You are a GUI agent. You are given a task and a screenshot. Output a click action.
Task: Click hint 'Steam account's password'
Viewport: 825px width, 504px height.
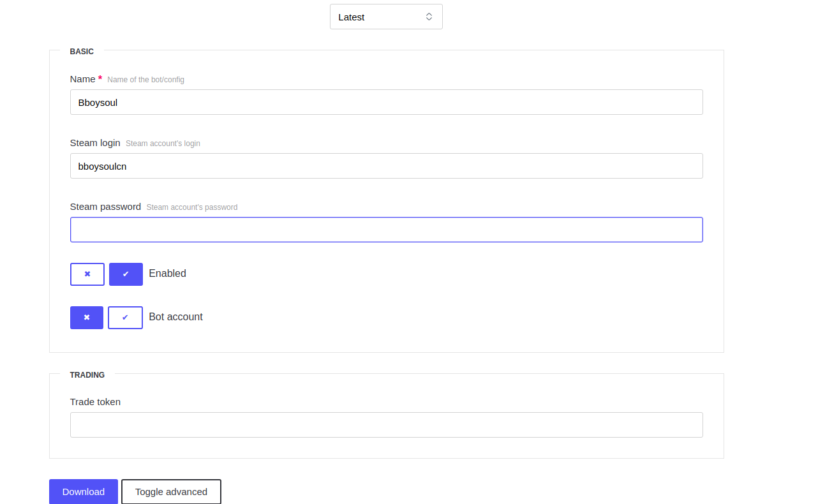[x=192, y=207]
